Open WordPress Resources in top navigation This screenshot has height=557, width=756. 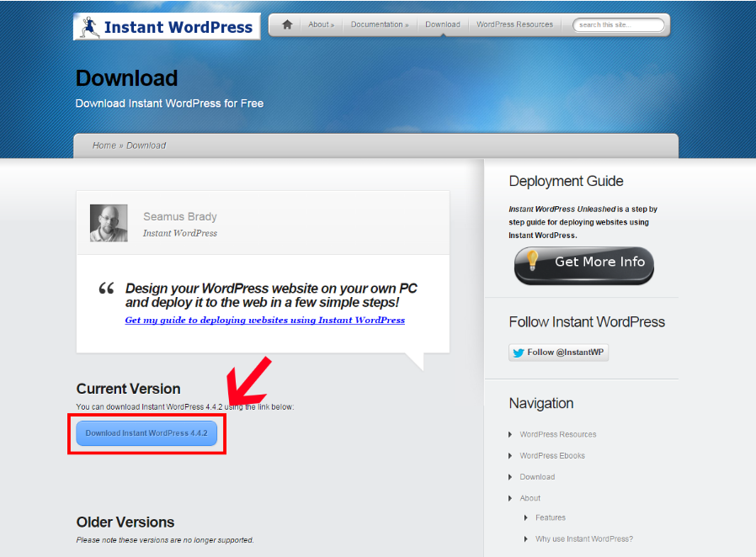pyautogui.click(x=515, y=24)
